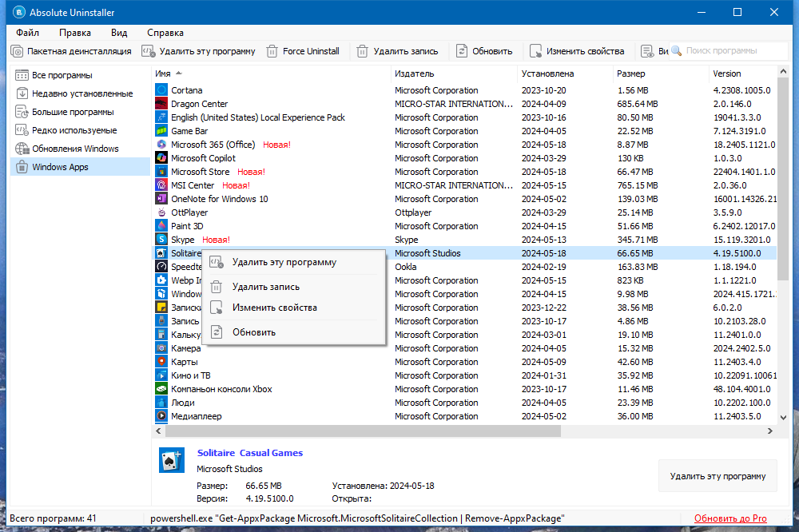Open the Файл menu

click(27, 33)
